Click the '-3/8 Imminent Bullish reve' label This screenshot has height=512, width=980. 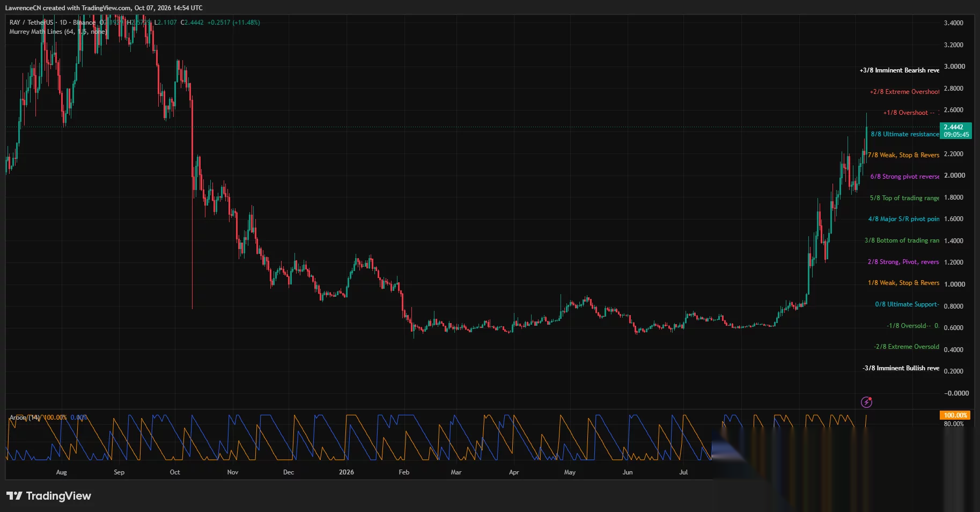pyautogui.click(x=901, y=368)
